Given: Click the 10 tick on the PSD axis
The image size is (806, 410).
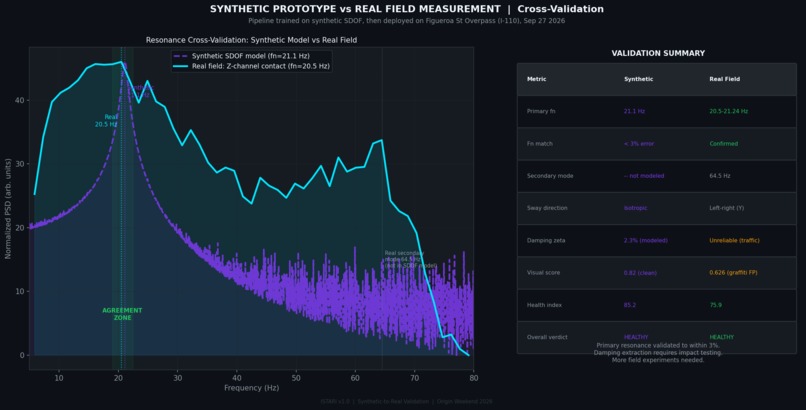Looking at the screenshot, I should 20,291.
